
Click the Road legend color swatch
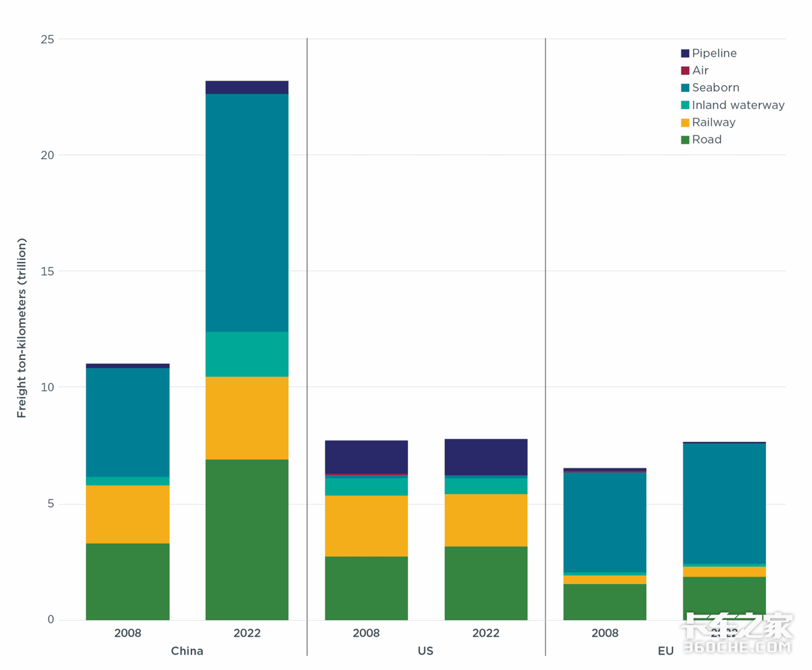685,139
